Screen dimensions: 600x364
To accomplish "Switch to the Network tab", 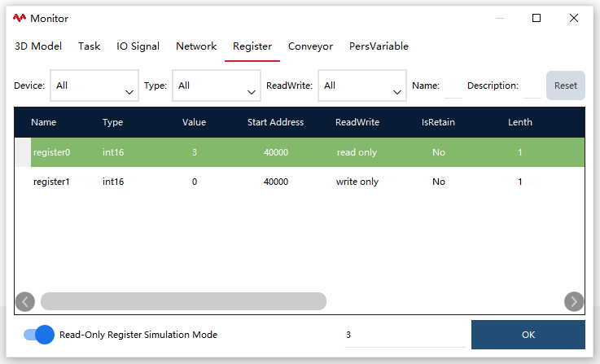I will [196, 46].
